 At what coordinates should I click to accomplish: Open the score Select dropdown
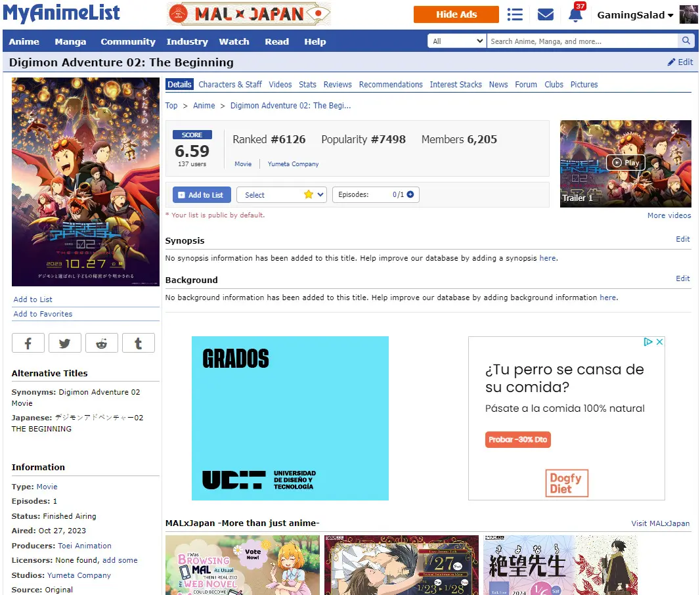[282, 194]
